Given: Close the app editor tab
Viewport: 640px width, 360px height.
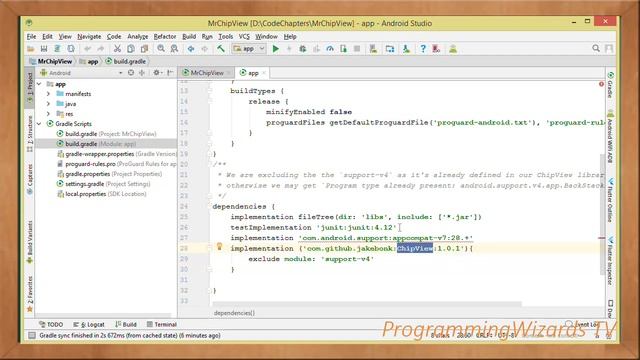Looking at the screenshot, I should (x=264, y=73).
